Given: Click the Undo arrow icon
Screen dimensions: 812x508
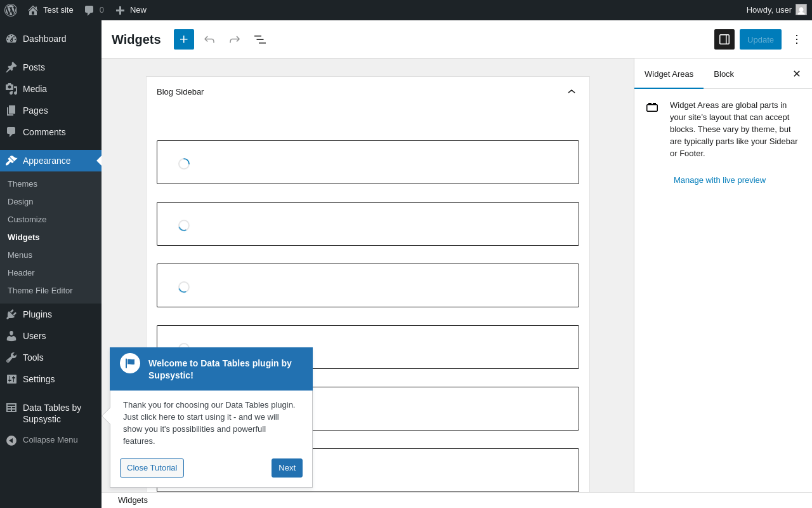Looking at the screenshot, I should coord(209,39).
